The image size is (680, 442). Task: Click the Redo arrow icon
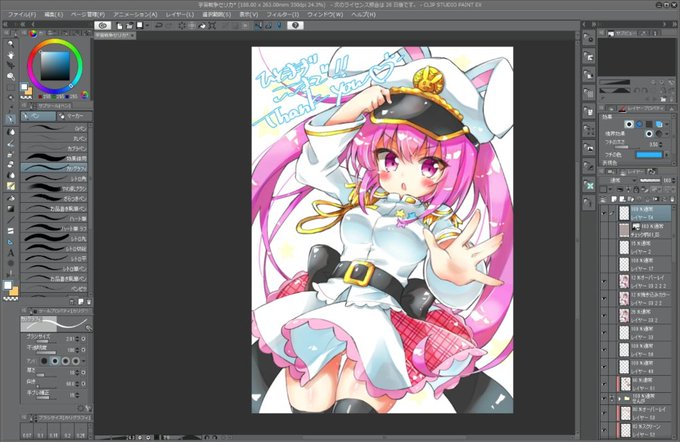click(169, 26)
